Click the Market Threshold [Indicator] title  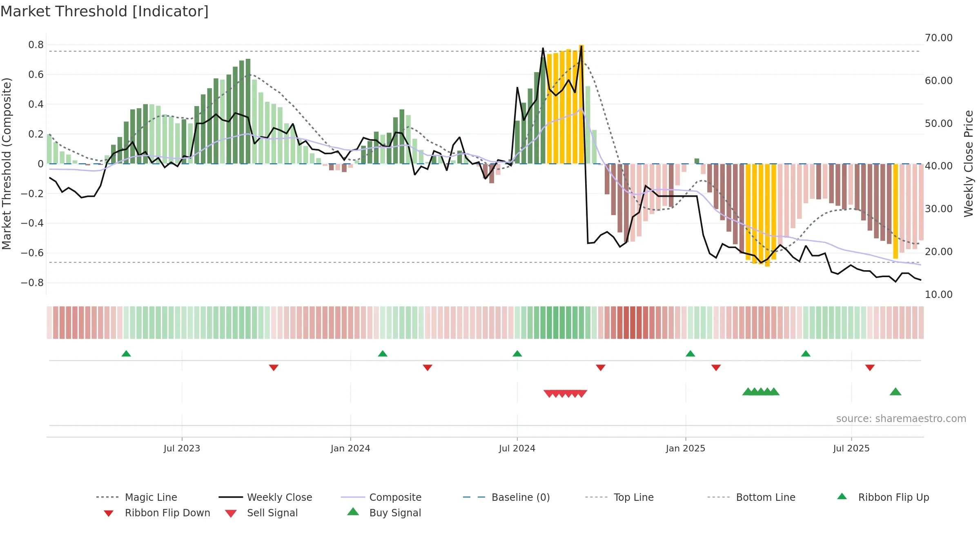(x=105, y=11)
